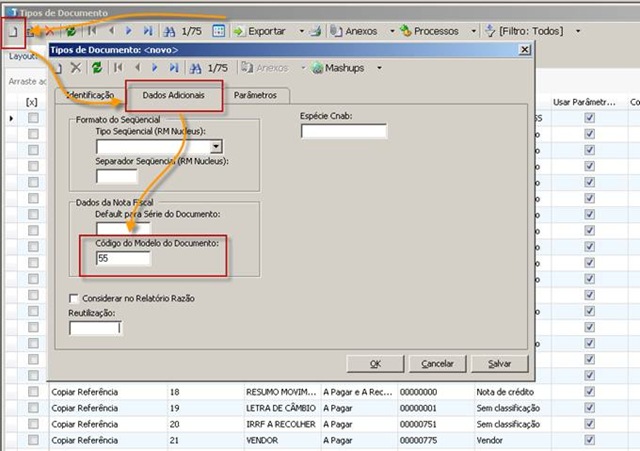Image resolution: width=640 pixels, height=451 pixels.
Task: Click the Cancelar button
Action: [x=437, y=364]
